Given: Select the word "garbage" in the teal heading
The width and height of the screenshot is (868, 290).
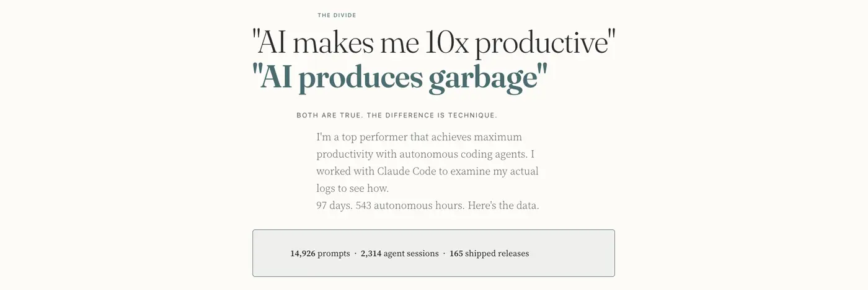Looking at the screenshot, I should tap(482, 78).
